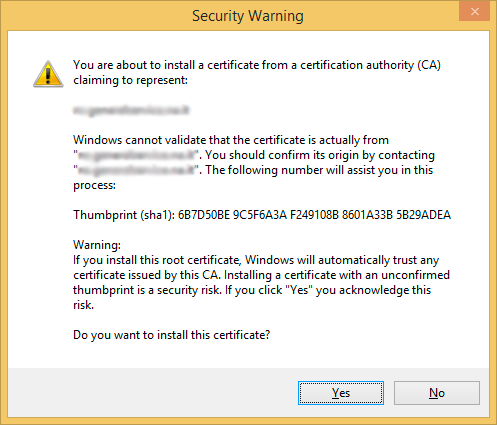497x425 pixels.
Task: Click 'certificate issued by this CA' line
Action: [261, 275]
